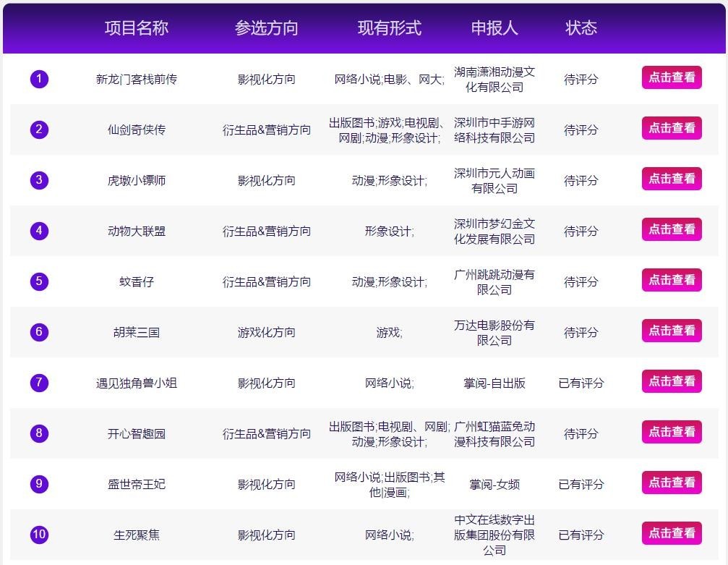This screenshot has height=565, width=728.
Task: Click applicant 中文在线数字出版集团股份有限公司
Action: point(494,535)
